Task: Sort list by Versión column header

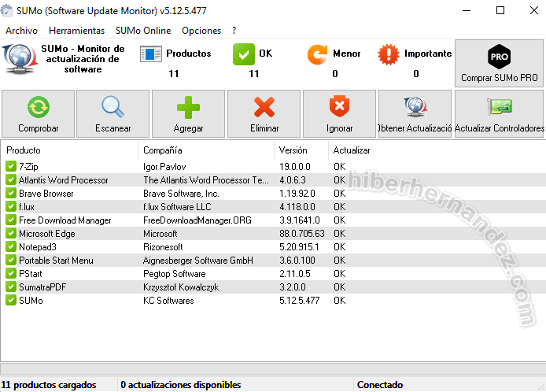Action: point(301,150)
